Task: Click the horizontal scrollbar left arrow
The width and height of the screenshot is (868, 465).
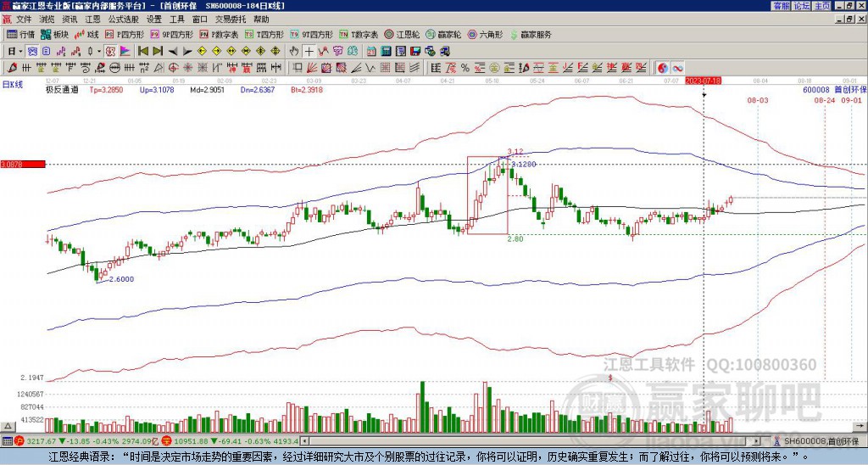Action: [x=304, y=441]
